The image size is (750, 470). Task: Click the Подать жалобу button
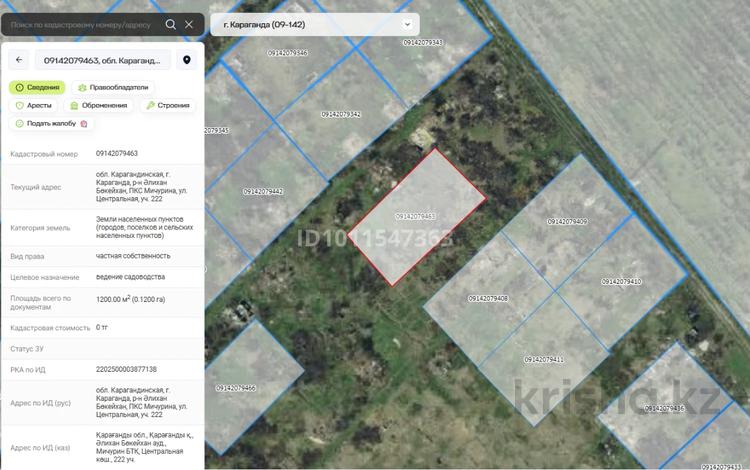51,123
